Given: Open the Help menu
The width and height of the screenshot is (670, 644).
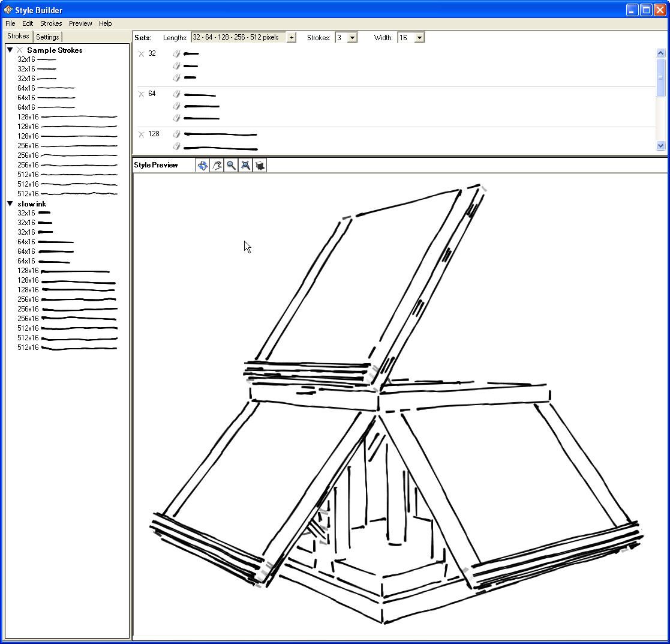Looking at the screenshot, I should 105,23.
